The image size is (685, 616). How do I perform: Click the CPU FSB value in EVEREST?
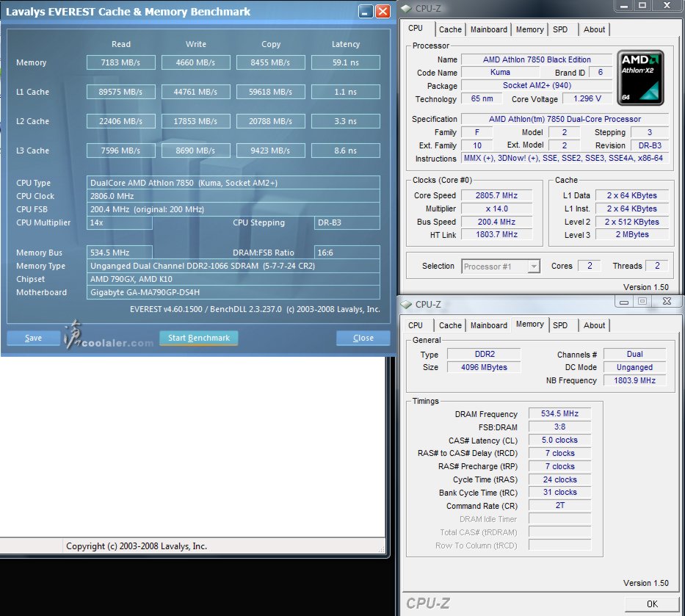[x=233, y=209]
